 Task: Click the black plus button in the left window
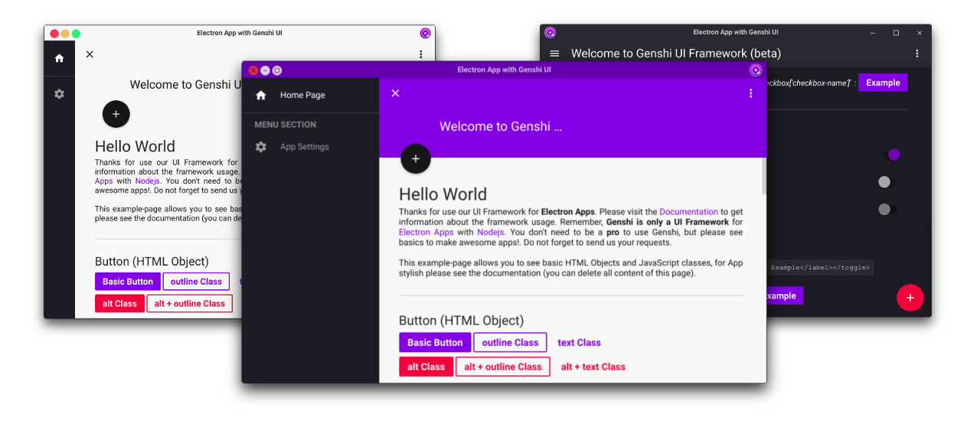tap(116, 114)
